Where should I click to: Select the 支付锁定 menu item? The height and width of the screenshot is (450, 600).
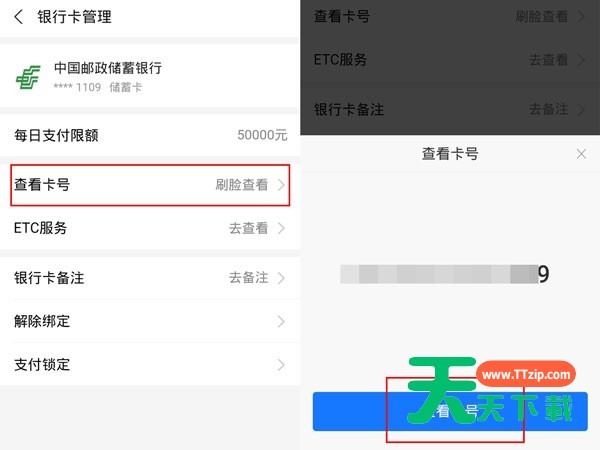[x=150, y=365]
